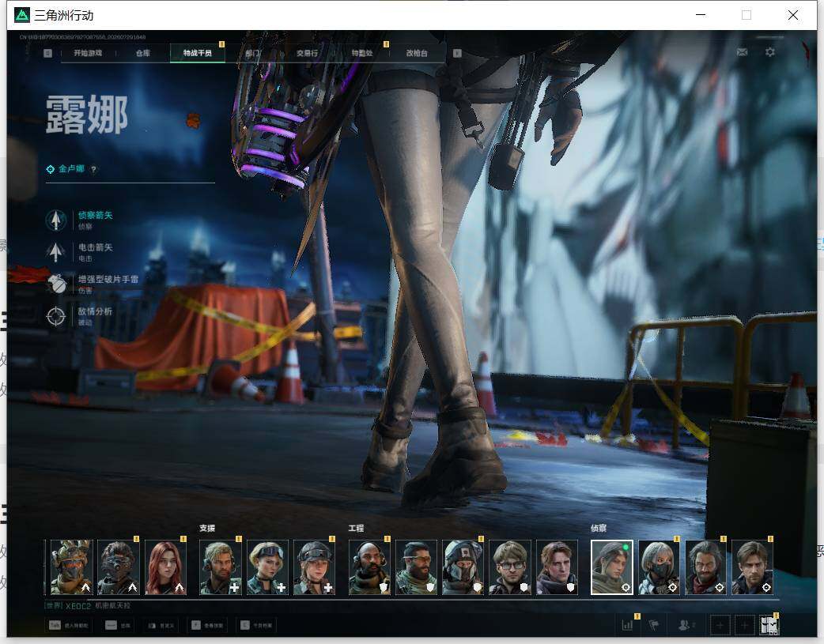Select the brown-haired engineer in dark jacket
824x644 pixels.
(557, 567)
